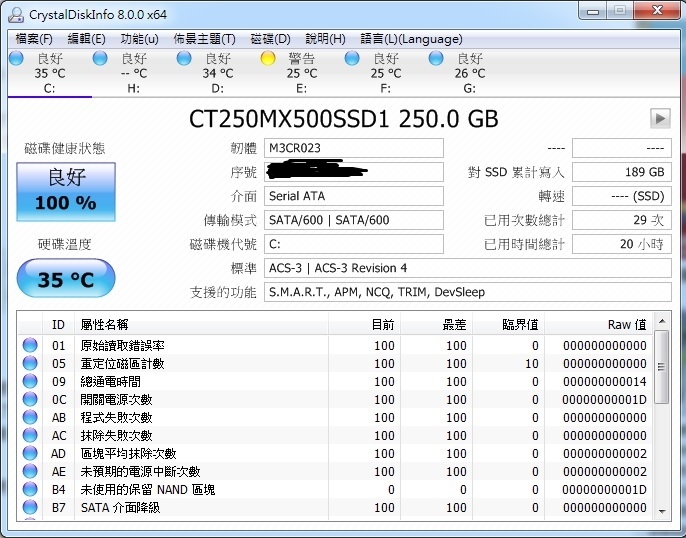686x538 pixels.
Task: Click the interface field Serial ATA
Action: (x=354, y=196)
